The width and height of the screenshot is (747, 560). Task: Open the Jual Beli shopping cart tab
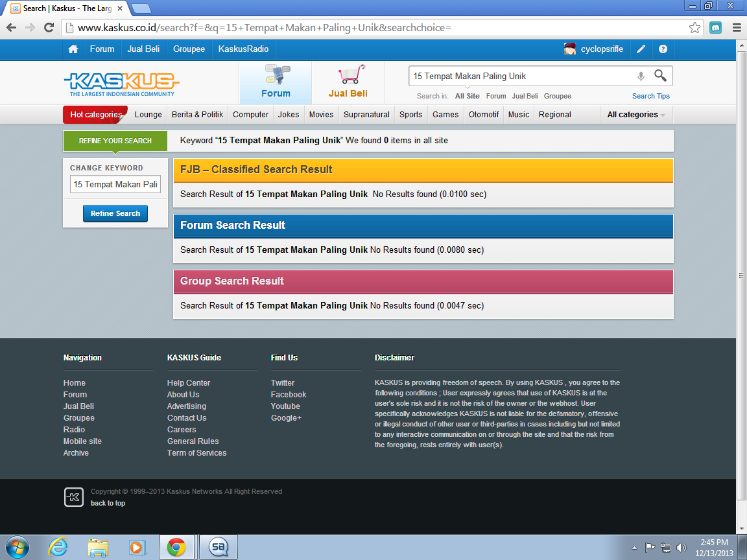(348, 82)
